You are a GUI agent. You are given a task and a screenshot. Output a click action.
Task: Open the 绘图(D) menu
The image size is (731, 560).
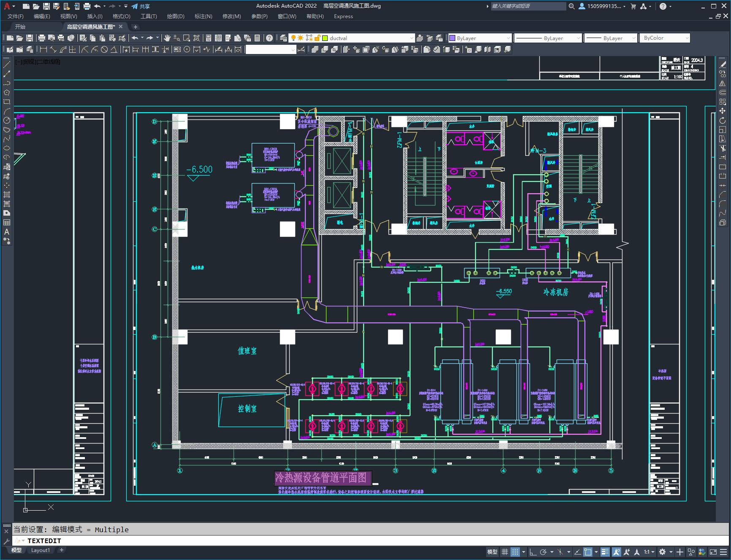(176, 16)
